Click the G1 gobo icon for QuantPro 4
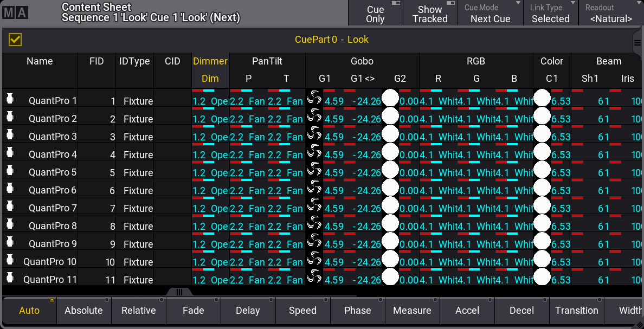Image resolution: width=644 pixels, height=329 pixels. click(x=314, y=152)
